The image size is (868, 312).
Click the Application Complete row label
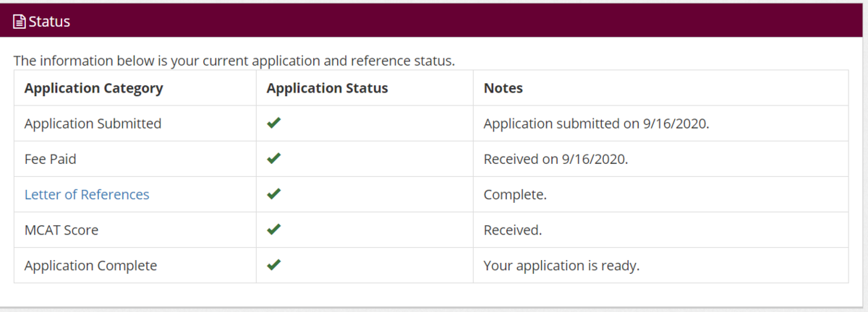[90, 265]
